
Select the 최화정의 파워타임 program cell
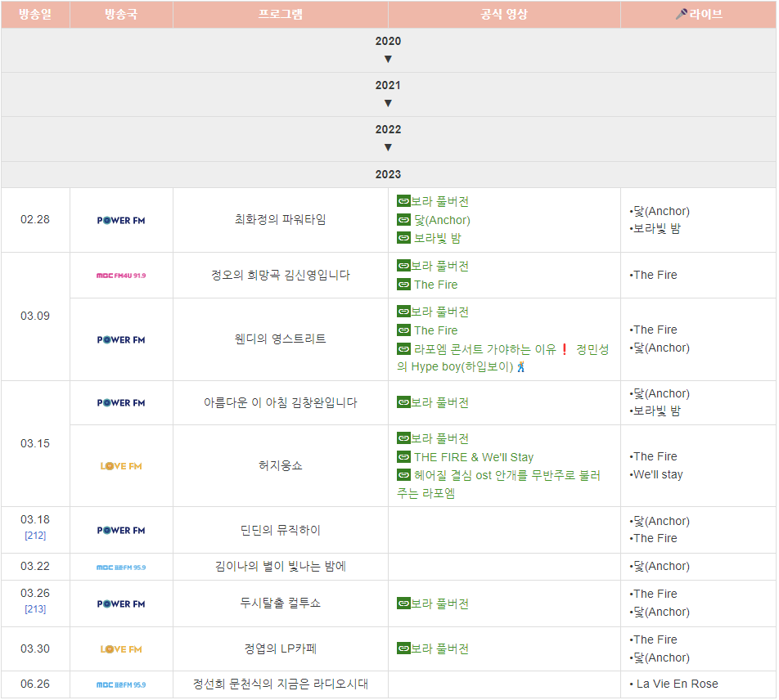pos(281,219)
